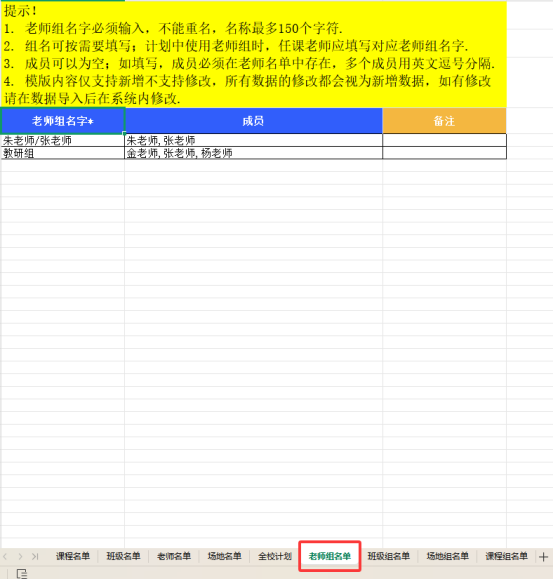The width and height of the screenshot is (554, 580).
Task: Jump to last sheet tab arrow
Action: [35, 556]
